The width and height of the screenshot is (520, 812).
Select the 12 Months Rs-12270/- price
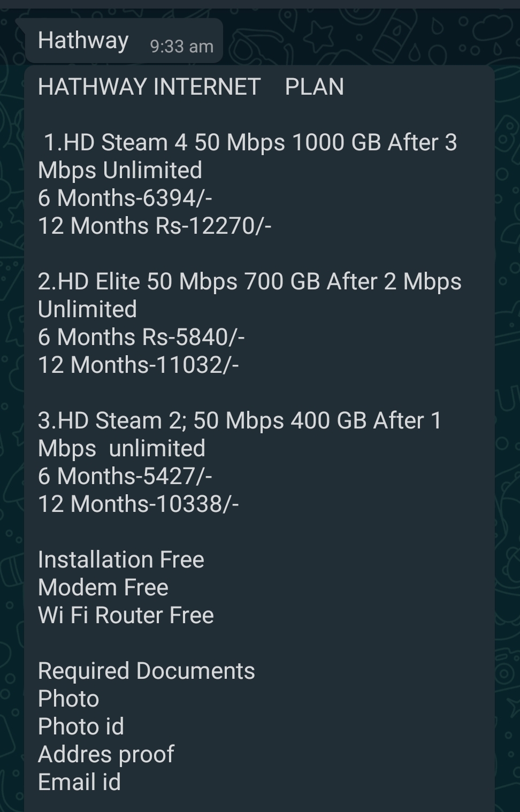point(155,226)
